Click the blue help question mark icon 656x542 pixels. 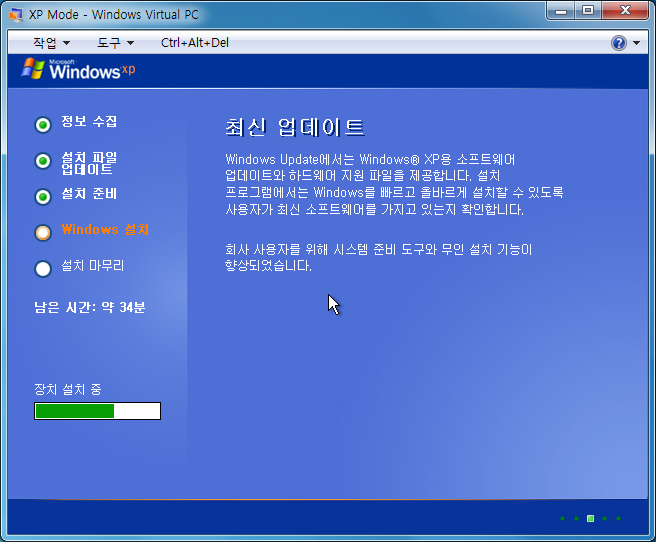618,43
